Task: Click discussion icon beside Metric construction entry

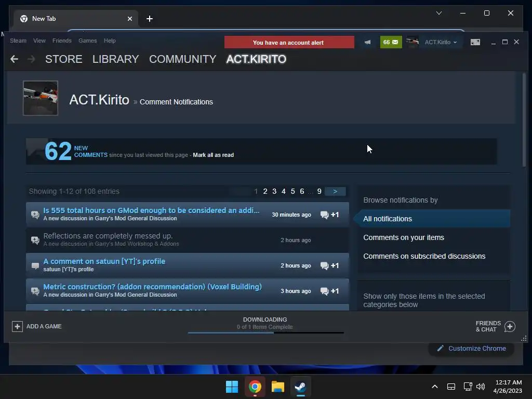Action: 35,291
